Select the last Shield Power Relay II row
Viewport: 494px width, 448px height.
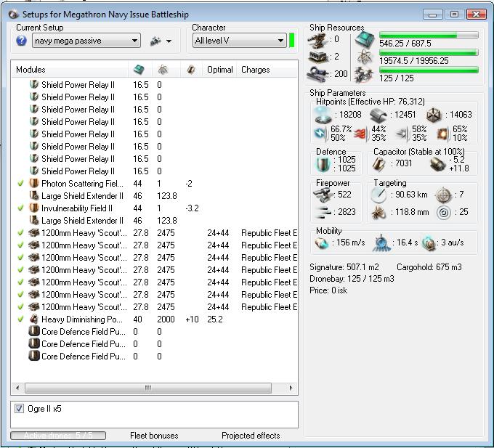pyautogui.click(x=154, y=171)
